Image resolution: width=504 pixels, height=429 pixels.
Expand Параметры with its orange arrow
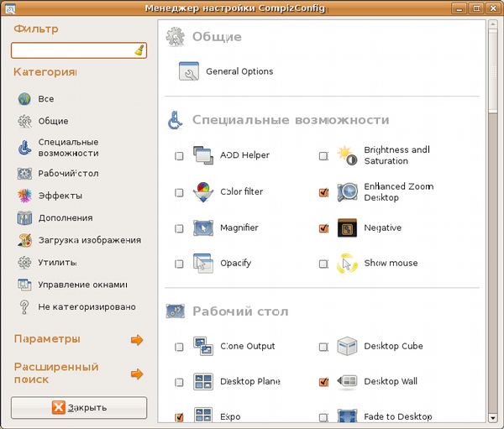(137, 340)
